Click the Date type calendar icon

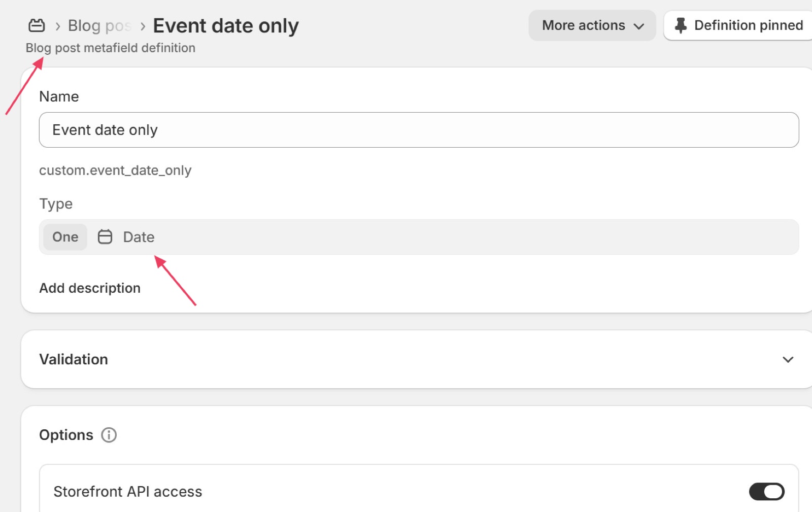[105, 237]
